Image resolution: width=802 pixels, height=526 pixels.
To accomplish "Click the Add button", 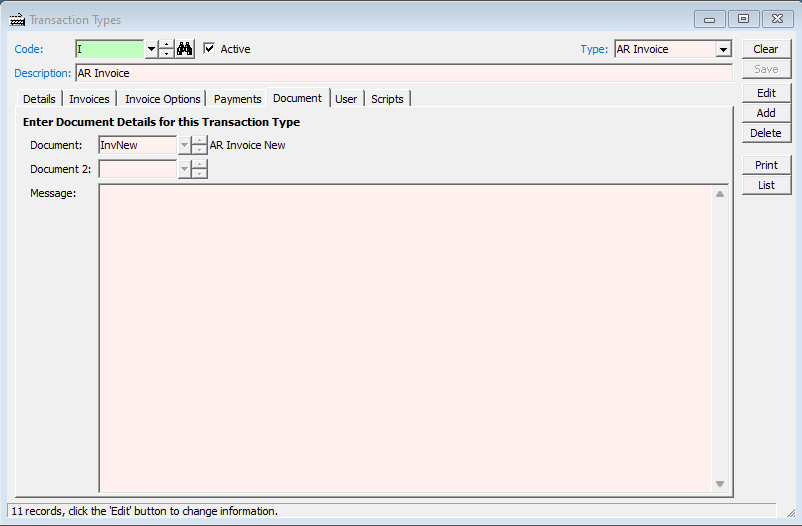I will [766, 113].
